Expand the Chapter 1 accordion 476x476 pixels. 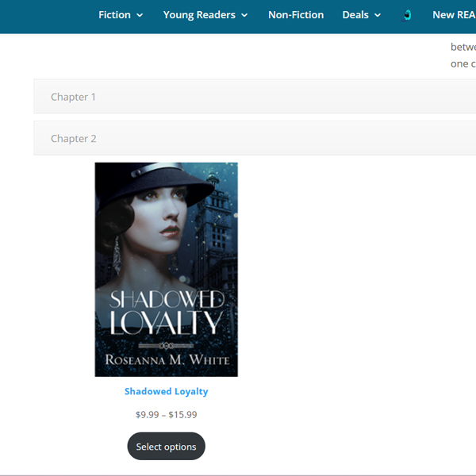(254, 97)
